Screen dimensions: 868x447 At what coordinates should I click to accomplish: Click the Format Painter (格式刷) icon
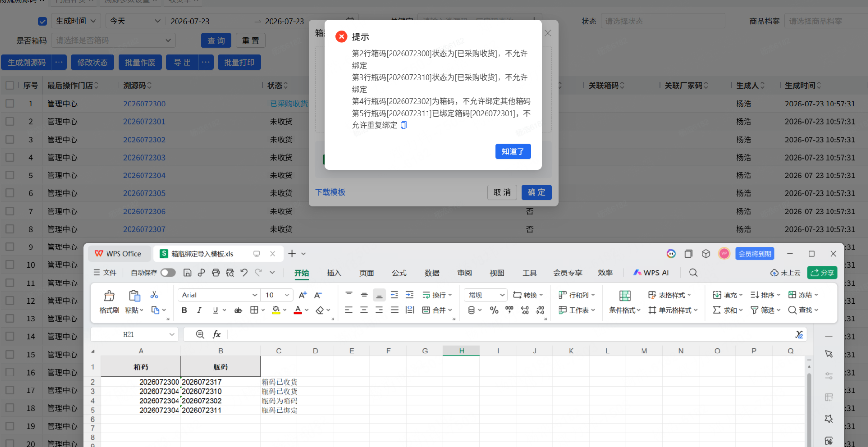click(109, 296)
